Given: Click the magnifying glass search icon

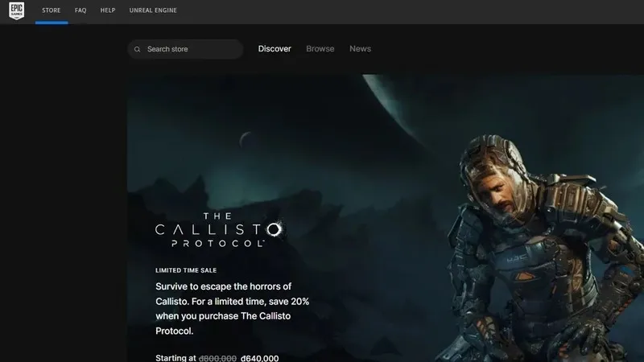Looking at the screenshot, I should [138, 49].
